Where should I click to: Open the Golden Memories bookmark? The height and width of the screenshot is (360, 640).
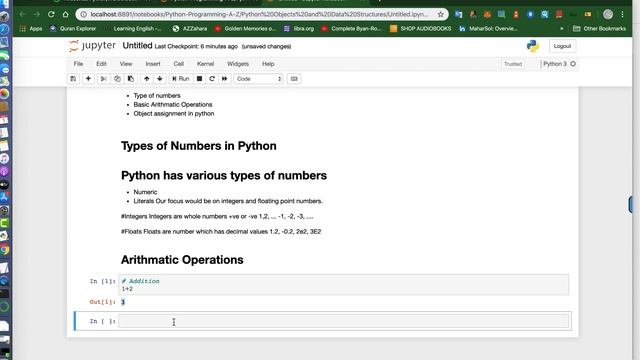click(x=245, y=29)
